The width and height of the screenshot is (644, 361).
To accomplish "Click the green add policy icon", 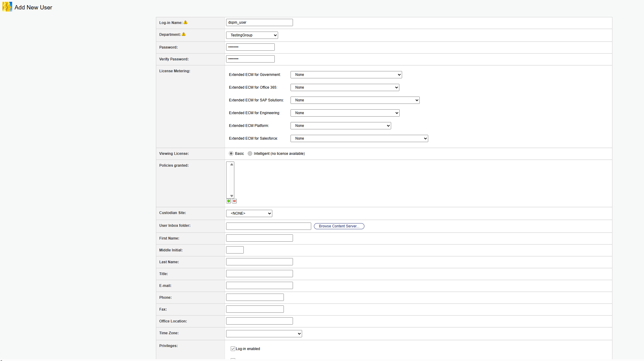I will (229, 201).
